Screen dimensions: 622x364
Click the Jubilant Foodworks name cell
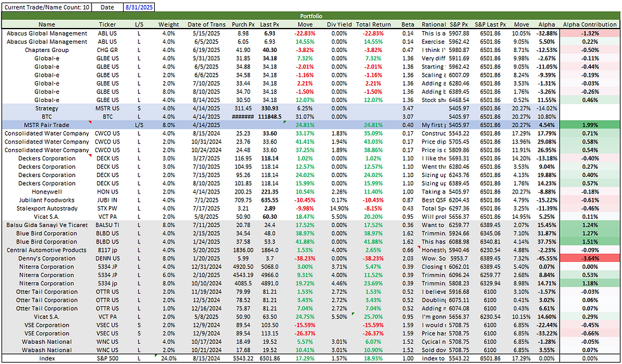point(47,200)
